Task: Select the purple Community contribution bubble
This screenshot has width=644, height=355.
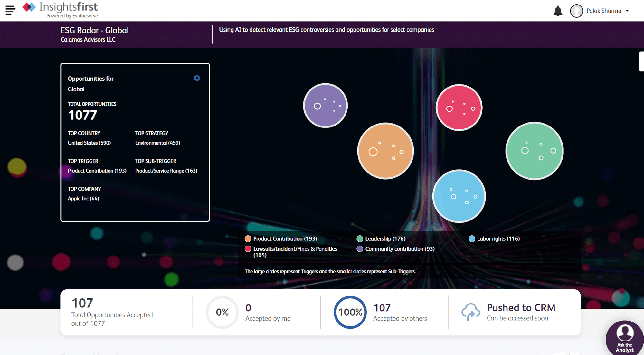Action: [325, 106]
